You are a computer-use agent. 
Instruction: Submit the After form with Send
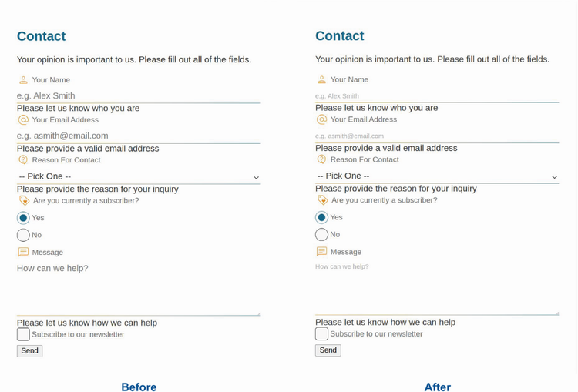pos(328,350)
